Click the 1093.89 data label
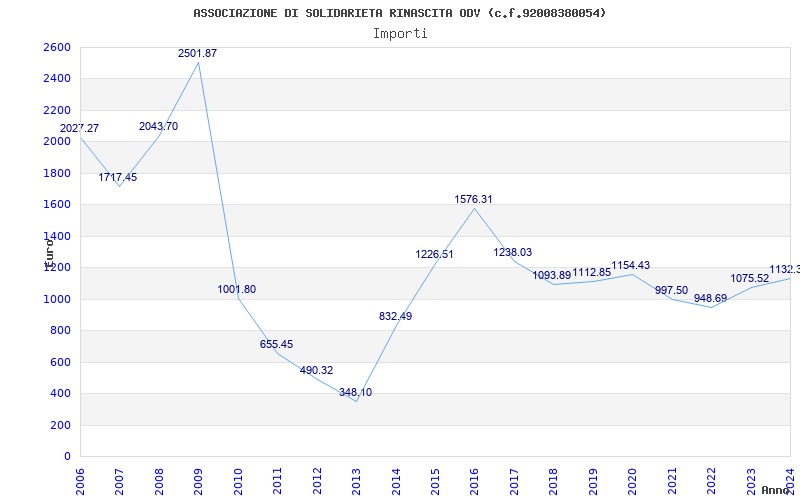The width and height of the screenshot is (800, 500). [552, 276]
